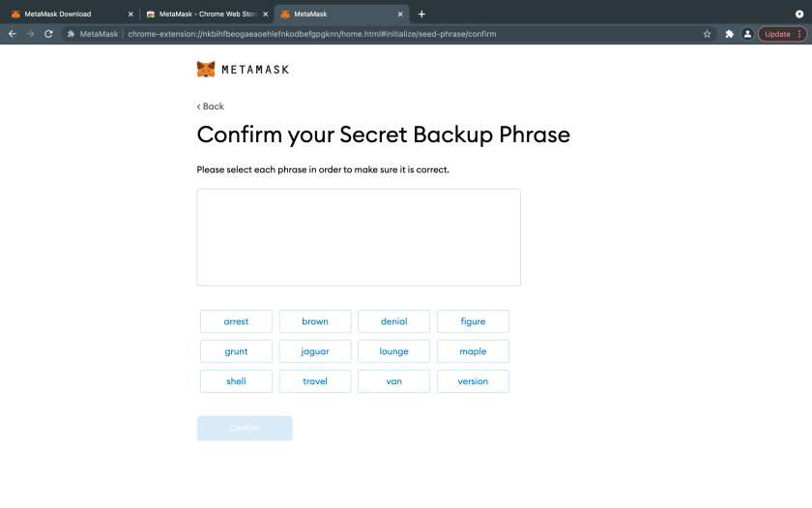Close the MetaMask Download tab

(x=130, y=14)
